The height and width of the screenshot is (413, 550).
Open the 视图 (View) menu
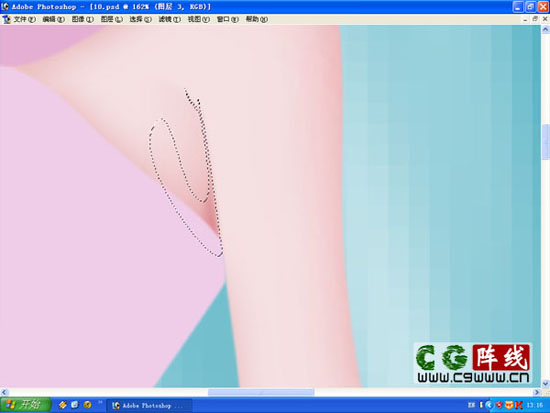point(199,20)
